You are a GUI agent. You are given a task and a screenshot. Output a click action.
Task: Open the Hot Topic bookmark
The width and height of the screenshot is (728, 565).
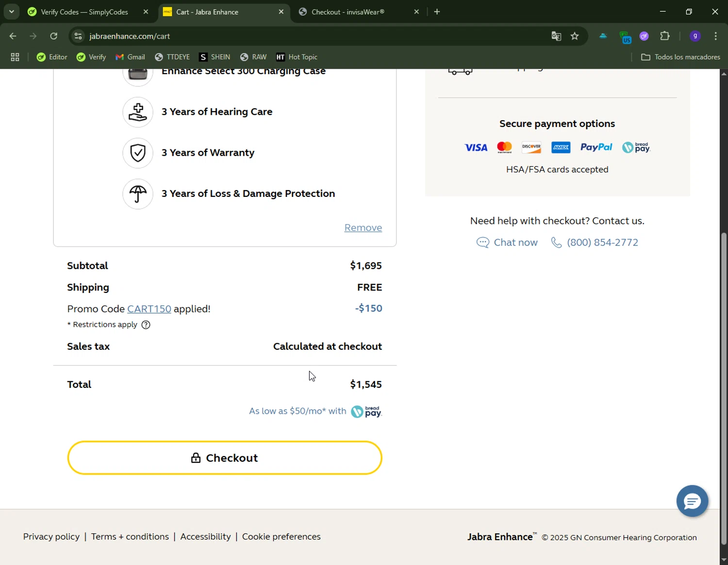[x=297, y=57]
